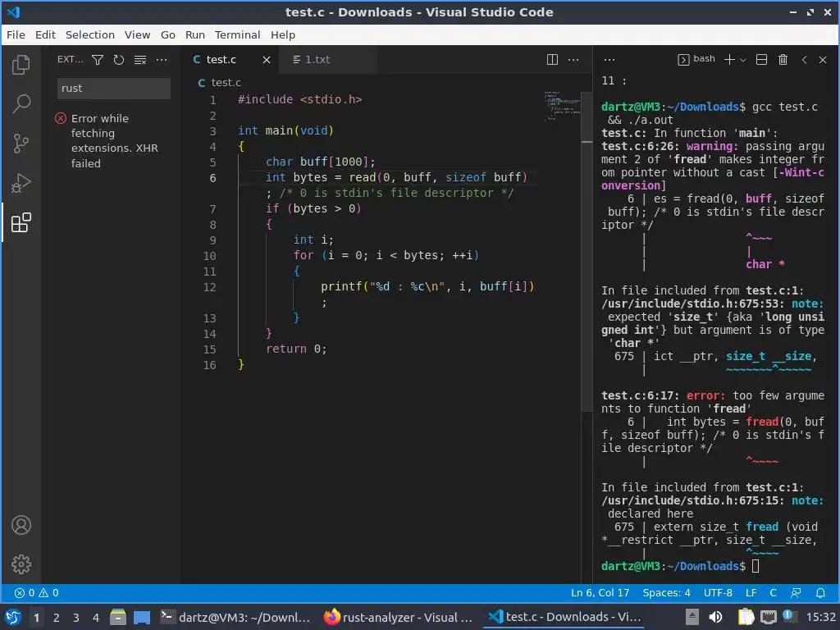Open the Terminal menu
The image size is (840, 630).
pos(237,34)
